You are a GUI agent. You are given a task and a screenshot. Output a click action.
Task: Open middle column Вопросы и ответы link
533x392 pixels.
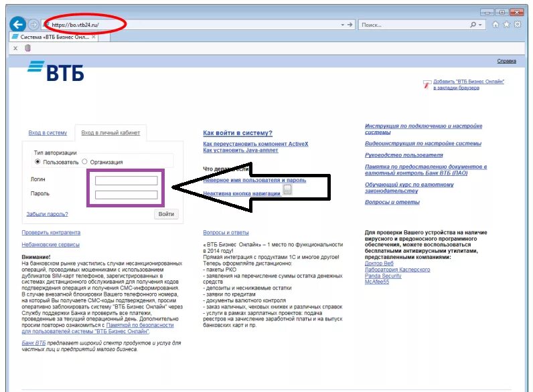coord(226,233)
